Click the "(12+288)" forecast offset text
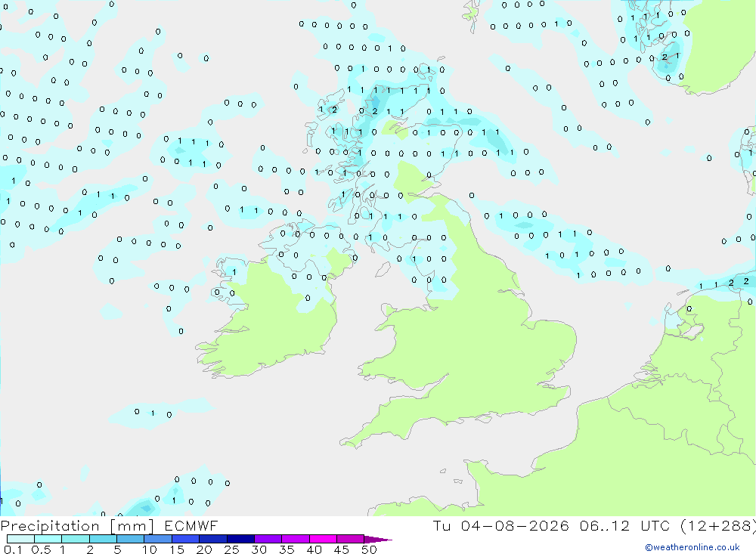 point(718,525)
